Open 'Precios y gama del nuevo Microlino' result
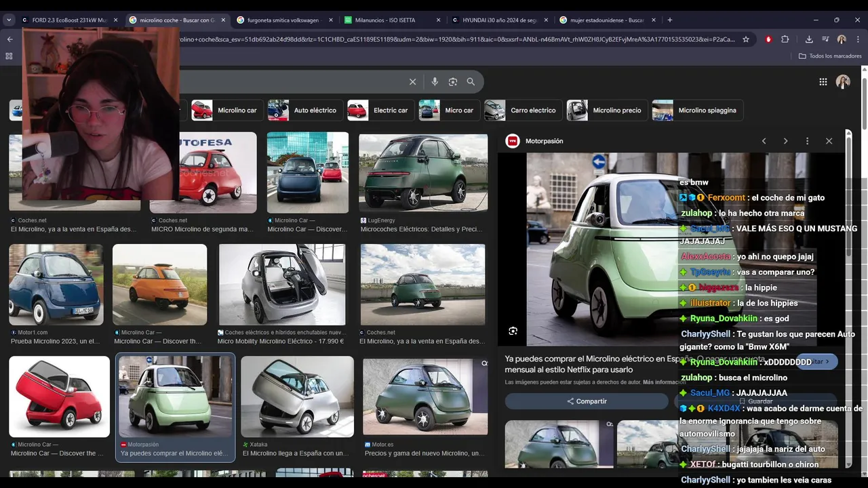The height and width of the screenshot is (488, 868). click(x=425, y=453)
